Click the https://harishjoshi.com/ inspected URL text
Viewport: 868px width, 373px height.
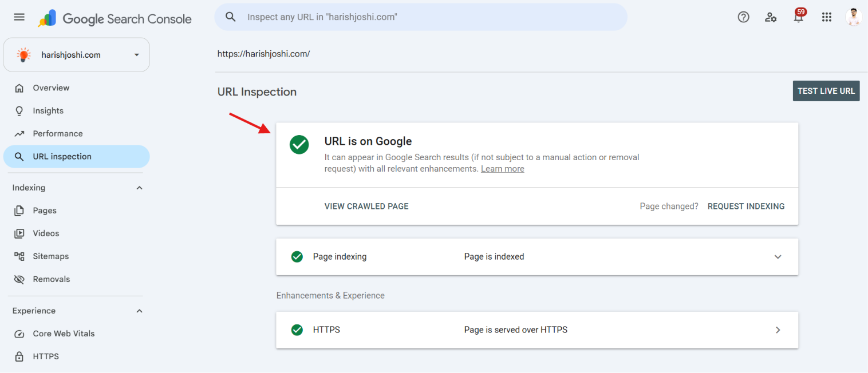(x=263, y=54)
